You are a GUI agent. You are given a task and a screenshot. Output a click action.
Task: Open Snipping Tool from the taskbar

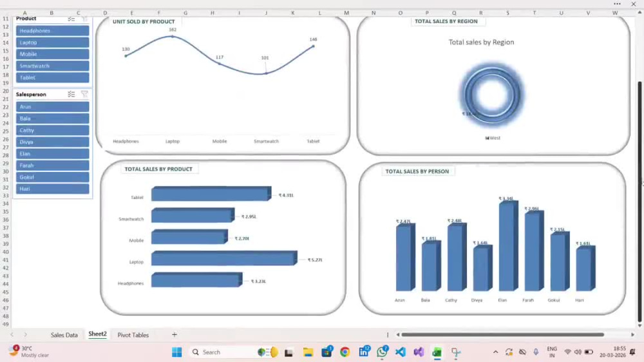pos(456,352)
